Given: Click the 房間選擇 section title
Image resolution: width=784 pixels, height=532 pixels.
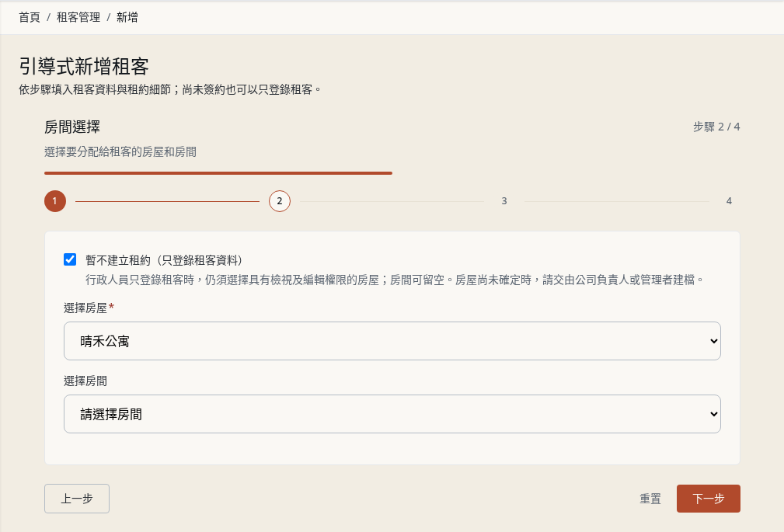Looking at the screenshot, I should click(x=72, y=127).
